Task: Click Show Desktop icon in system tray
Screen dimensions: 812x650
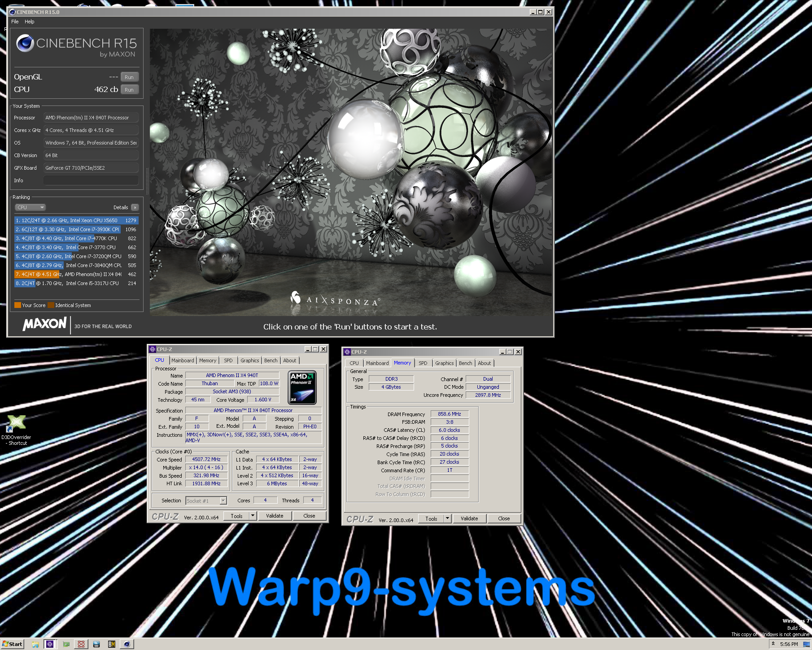Action: click(806, 644)
